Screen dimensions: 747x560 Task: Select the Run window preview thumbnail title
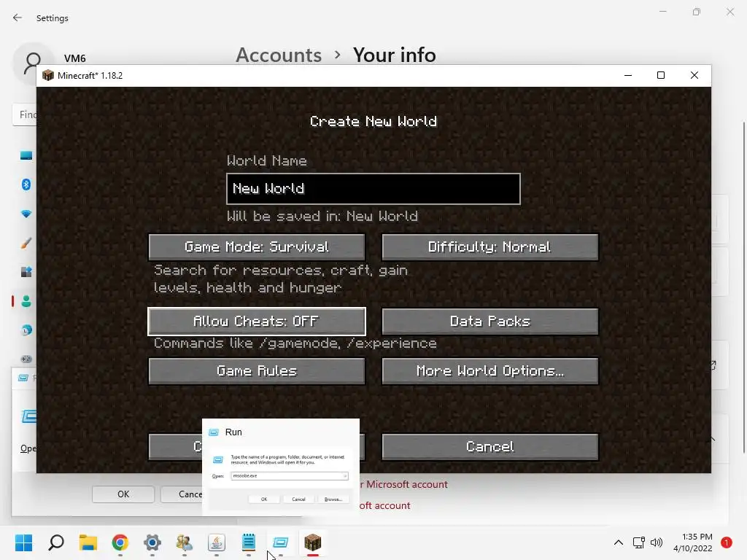point(233,432)
